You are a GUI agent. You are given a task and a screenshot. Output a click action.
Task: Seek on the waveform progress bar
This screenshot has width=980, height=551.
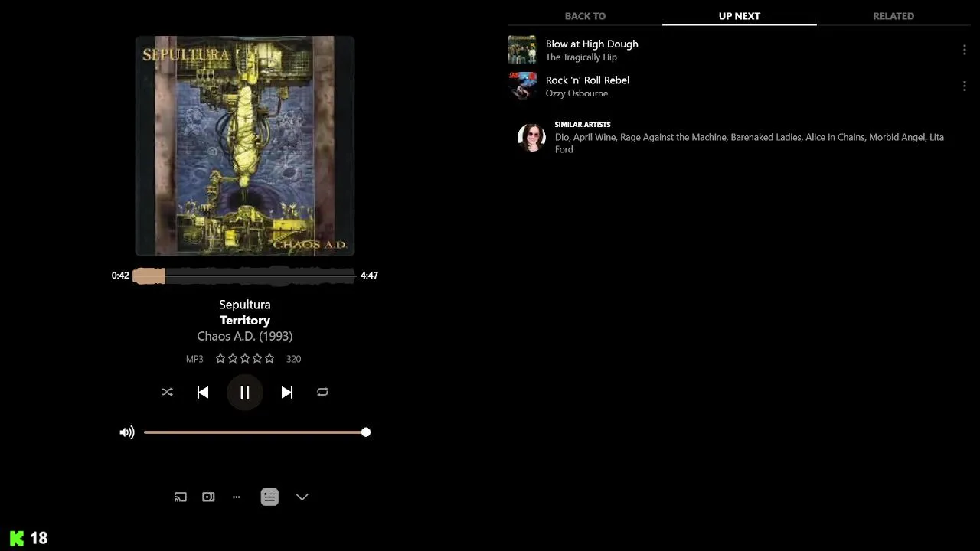point(244,275)
